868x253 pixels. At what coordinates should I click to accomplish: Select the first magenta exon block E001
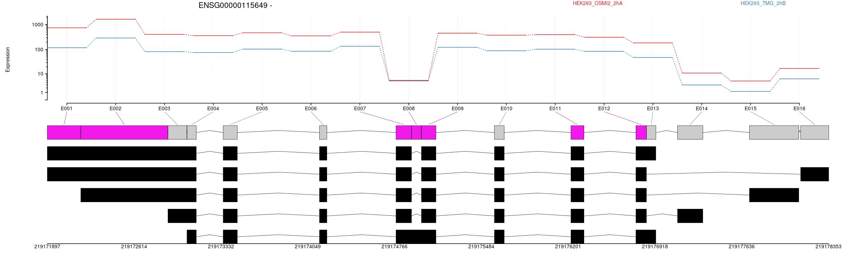click(x=64, y=132)
